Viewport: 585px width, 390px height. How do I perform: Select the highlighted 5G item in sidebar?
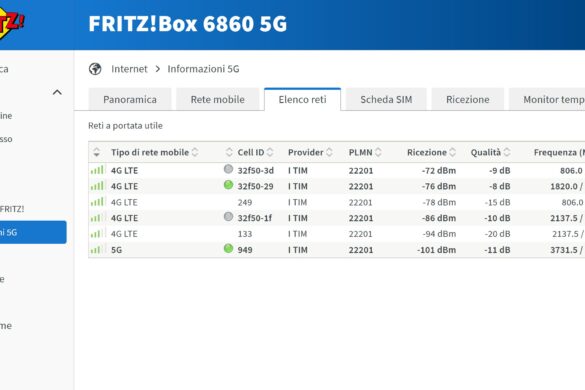[33, 232]
